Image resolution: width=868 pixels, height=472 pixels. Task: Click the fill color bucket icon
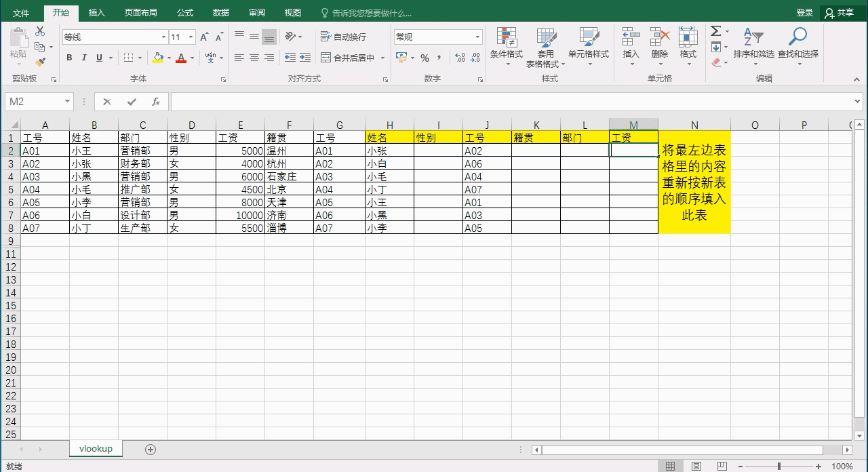pyautogui.click(x=158, y=58)
